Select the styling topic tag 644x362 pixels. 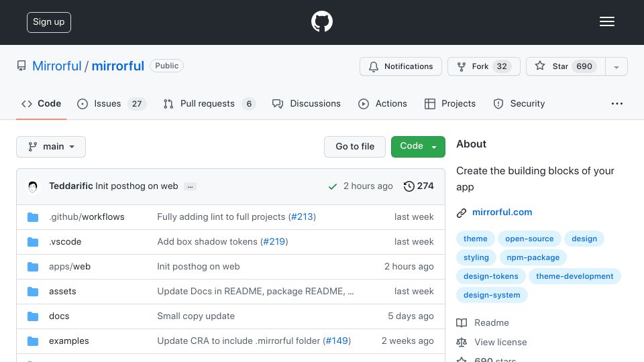point(476,257)
